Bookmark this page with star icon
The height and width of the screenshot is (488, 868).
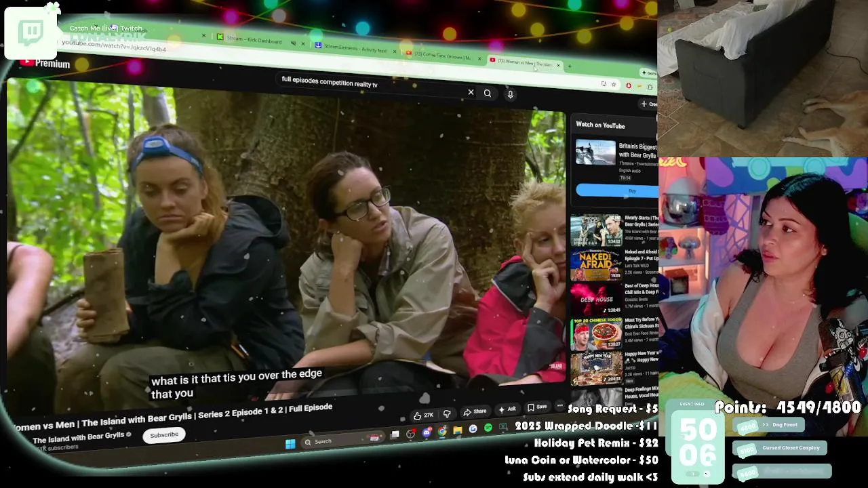613,85
